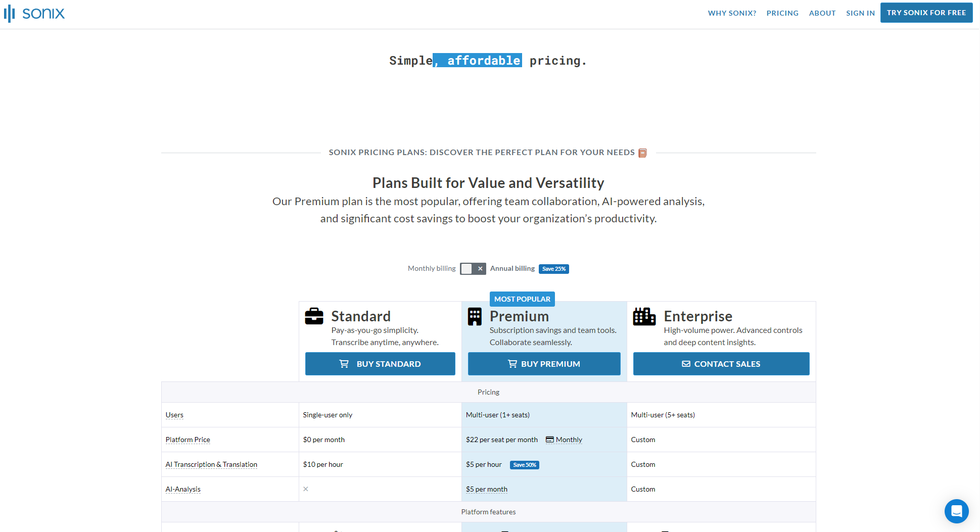
Task: Select the Annual billing label
Action: 512,269
